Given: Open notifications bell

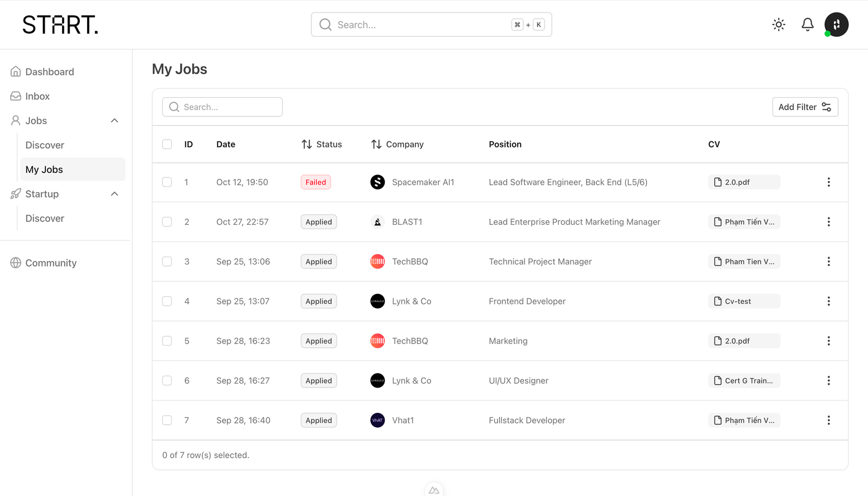Looking at the screenshot, I should (808, 25).
